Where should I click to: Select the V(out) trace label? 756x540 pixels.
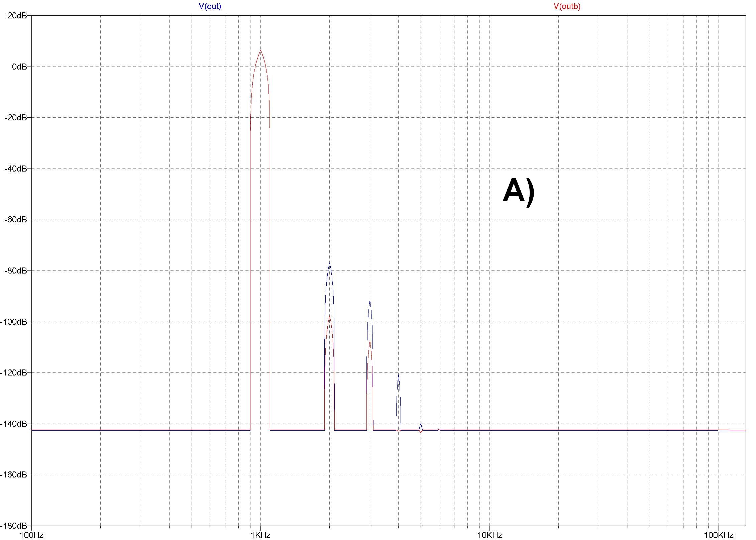tap(210, 6)
